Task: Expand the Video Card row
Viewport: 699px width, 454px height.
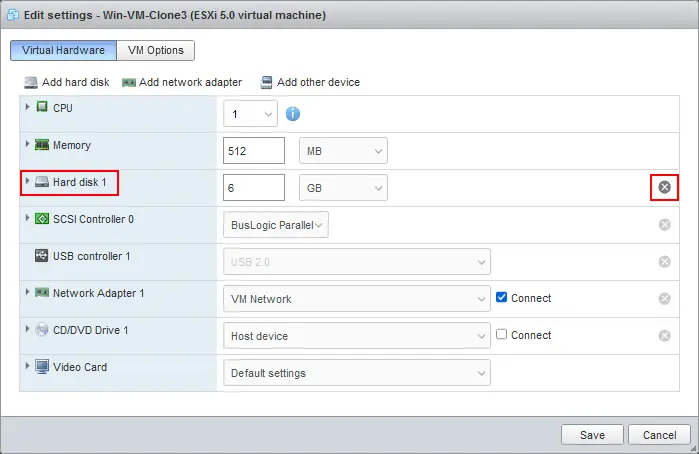Action: click(x=27, y=366)
